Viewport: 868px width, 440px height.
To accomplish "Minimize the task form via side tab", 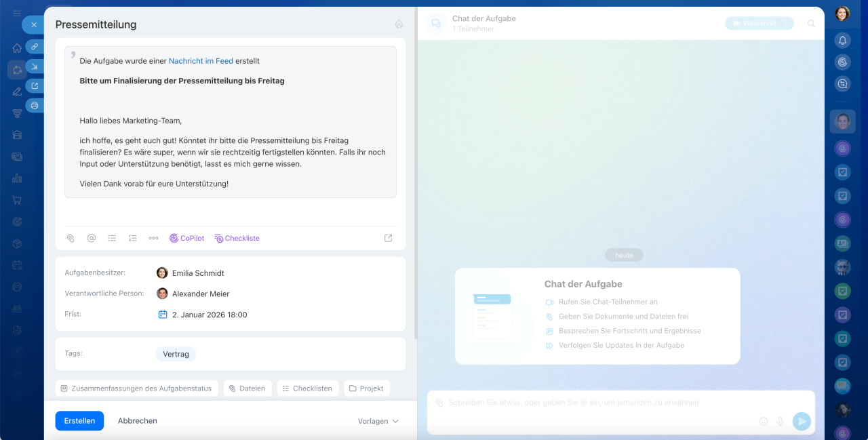I will pos(35,66).
